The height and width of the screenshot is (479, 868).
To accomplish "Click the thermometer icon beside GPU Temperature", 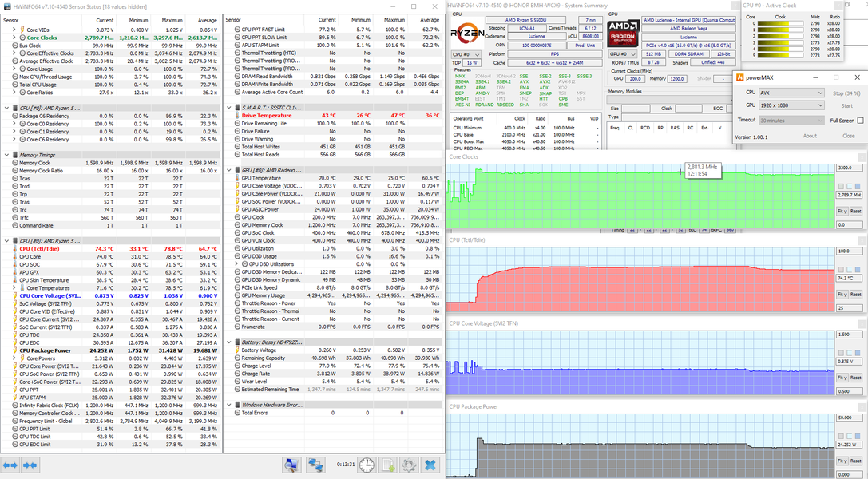I will click(237, 178).
